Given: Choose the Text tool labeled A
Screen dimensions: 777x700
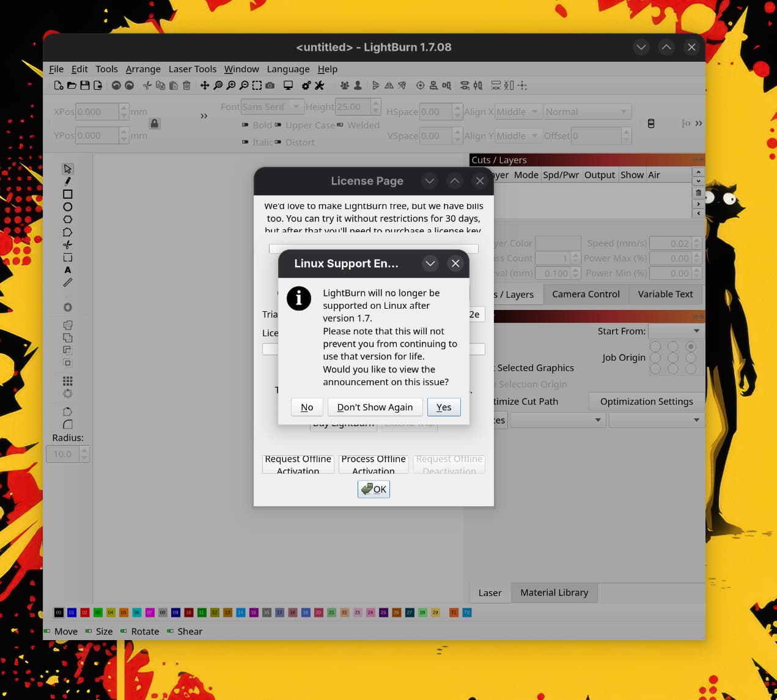Looking at the screenshot, I should point(68,270).
